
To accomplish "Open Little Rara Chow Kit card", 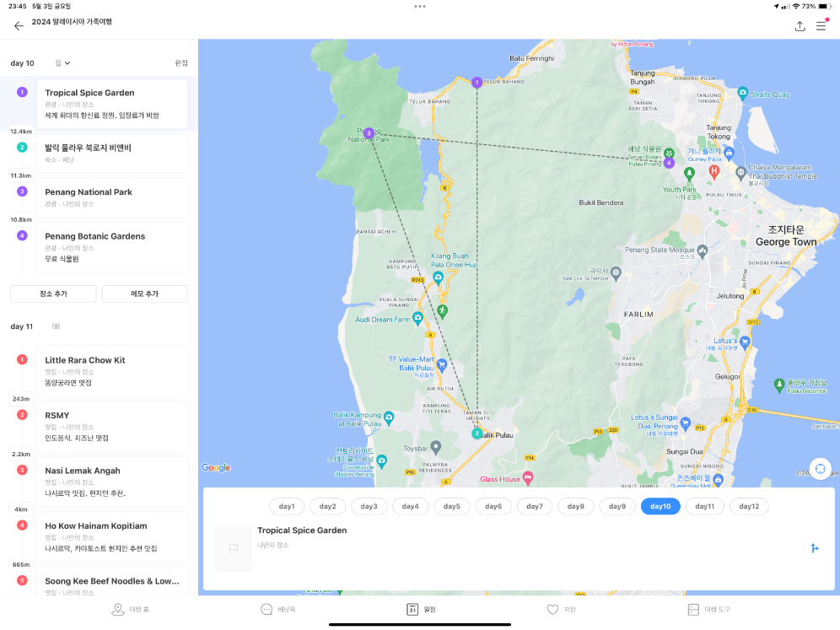I will (112, 371).
